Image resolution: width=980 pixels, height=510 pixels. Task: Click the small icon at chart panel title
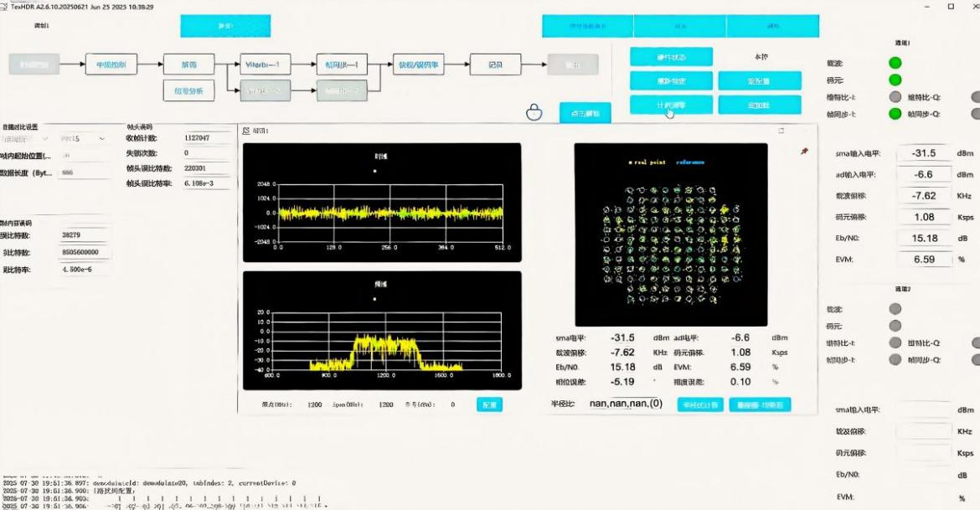(245, 131)
